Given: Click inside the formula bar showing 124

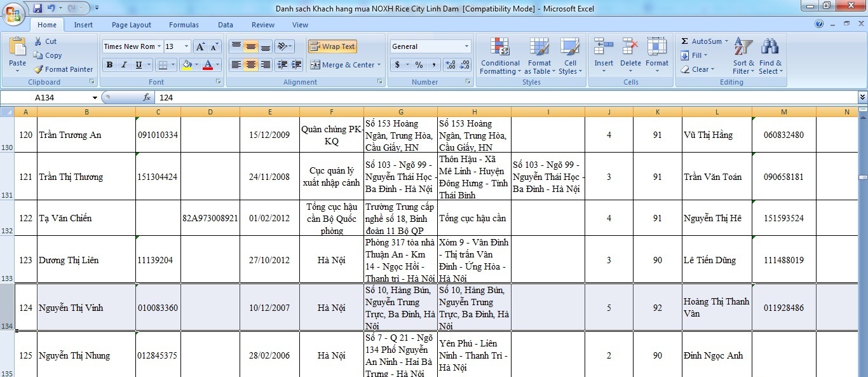Looking at the screenshot, I should (445, 98).
